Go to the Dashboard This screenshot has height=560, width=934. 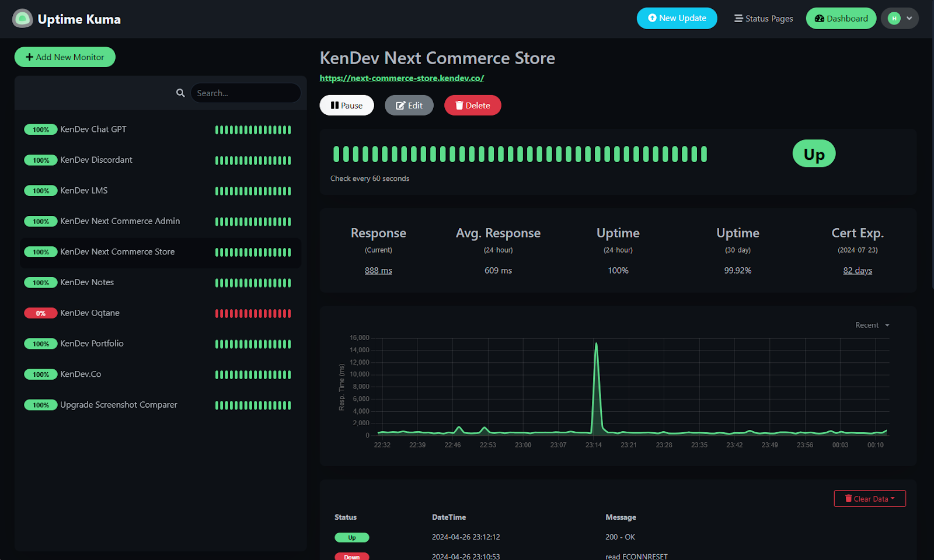coord(841,18)
